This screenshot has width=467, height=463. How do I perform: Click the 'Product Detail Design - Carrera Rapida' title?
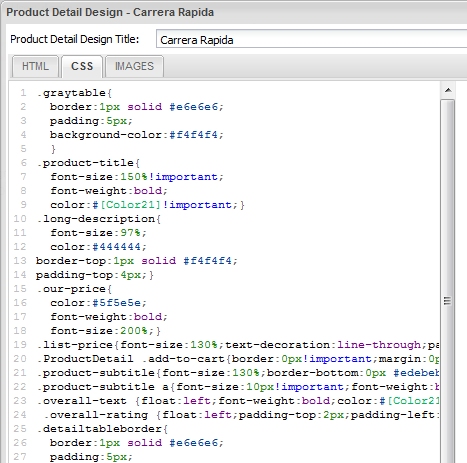[110, 12]
